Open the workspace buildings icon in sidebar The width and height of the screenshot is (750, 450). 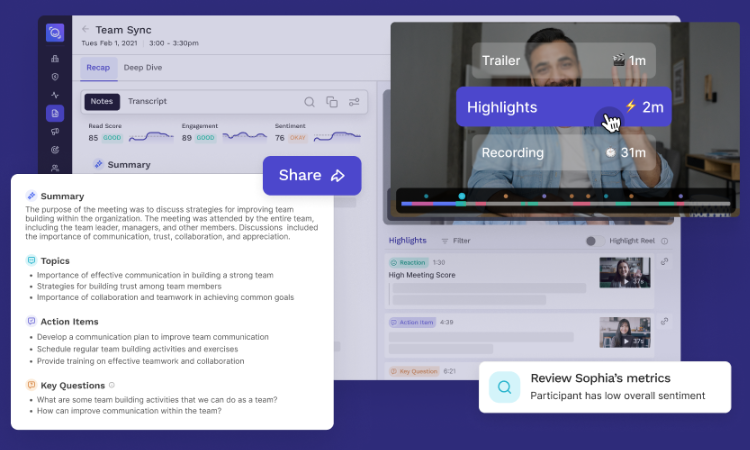tap(55, 58)
